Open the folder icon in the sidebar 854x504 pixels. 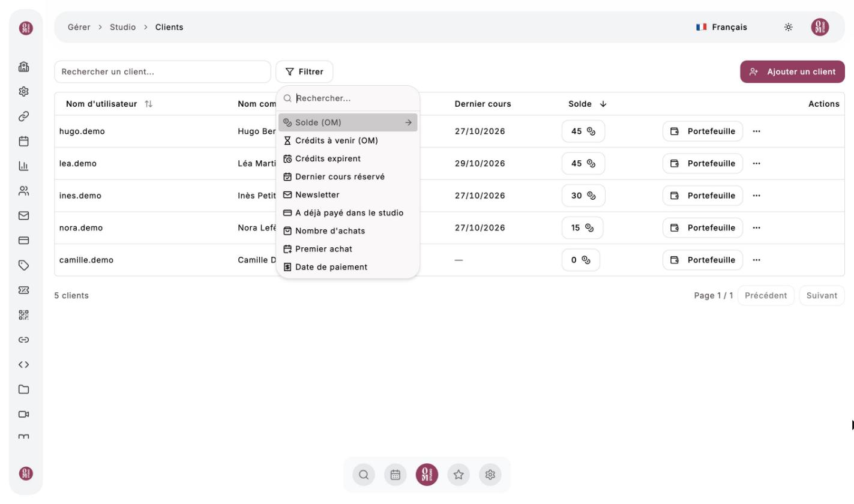coord(24,389)
